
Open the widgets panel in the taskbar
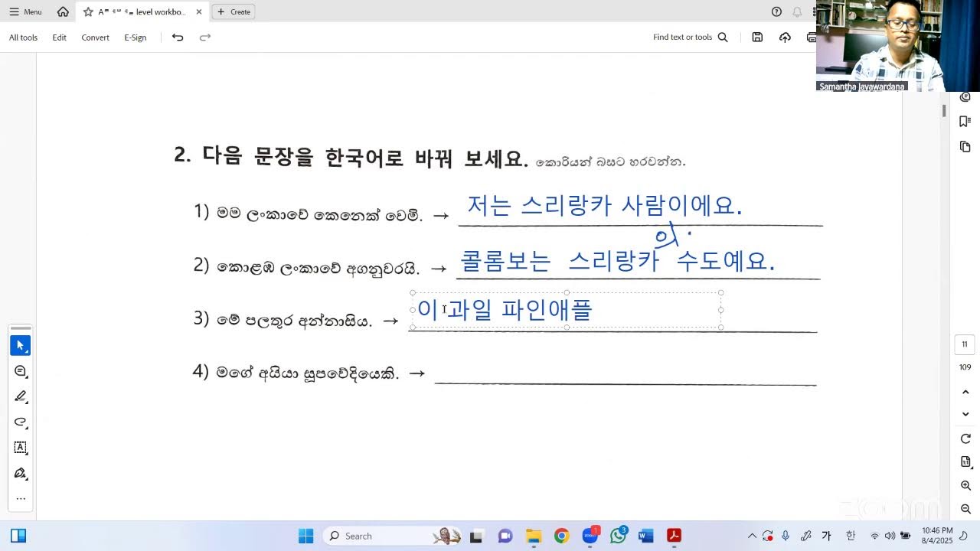tap(18, 536)
